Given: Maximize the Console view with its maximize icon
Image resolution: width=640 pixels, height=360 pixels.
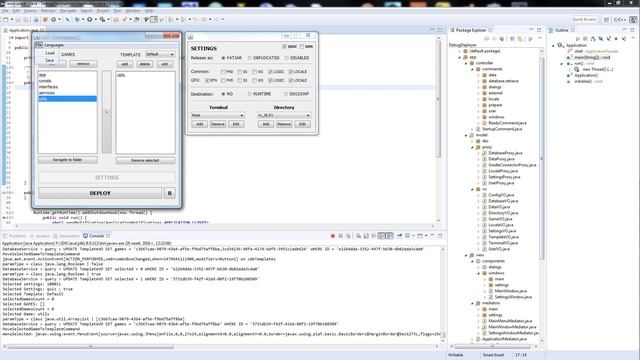Looking at the screenshot, I should [x=440, y=236].
